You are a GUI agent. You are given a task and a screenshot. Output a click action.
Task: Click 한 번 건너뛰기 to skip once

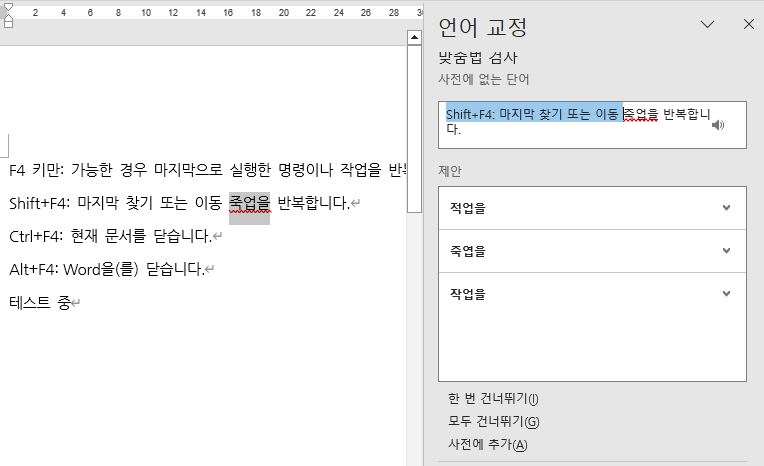[x=493, y=399]
